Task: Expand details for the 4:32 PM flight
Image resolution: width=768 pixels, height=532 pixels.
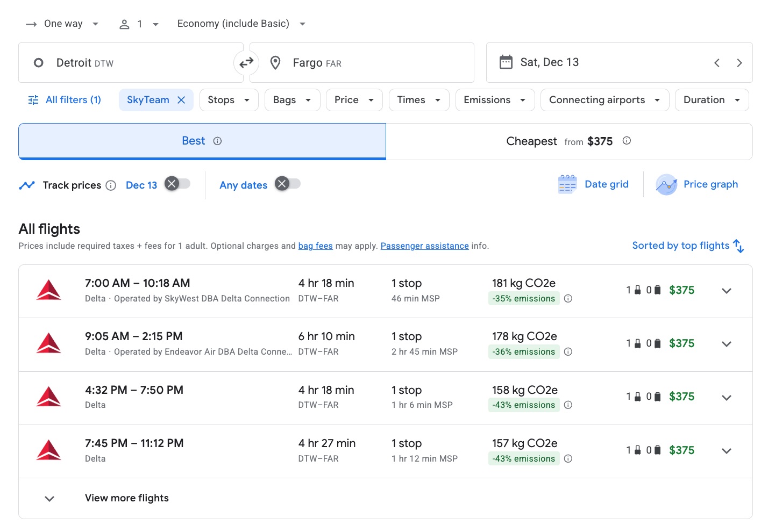Action: click(727, 398)
